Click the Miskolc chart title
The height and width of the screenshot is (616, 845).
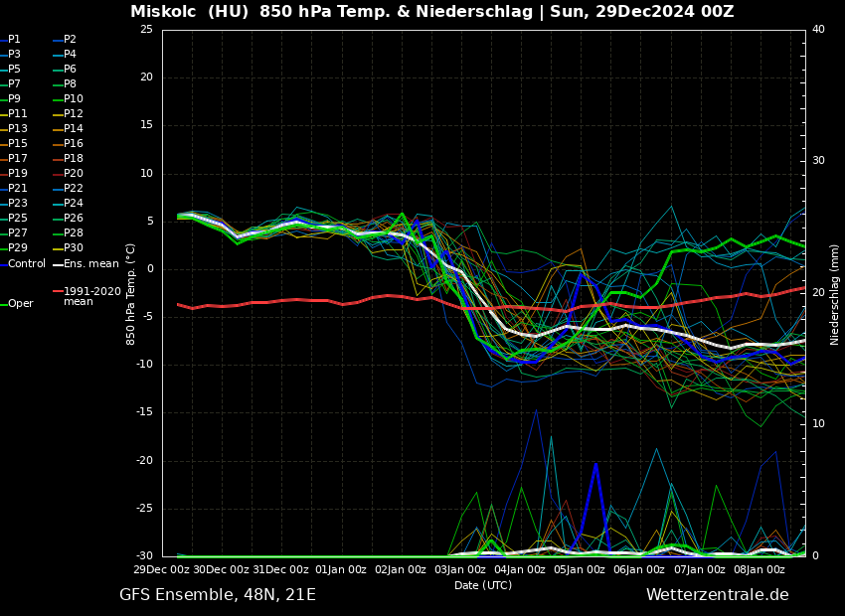point(431,12)
